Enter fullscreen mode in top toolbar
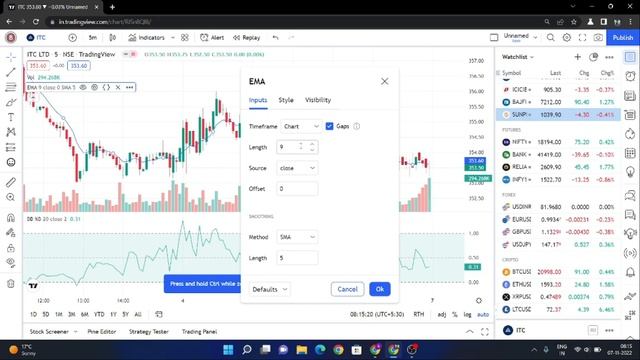The height and width of the screenshot is (360, 640). 582,38
